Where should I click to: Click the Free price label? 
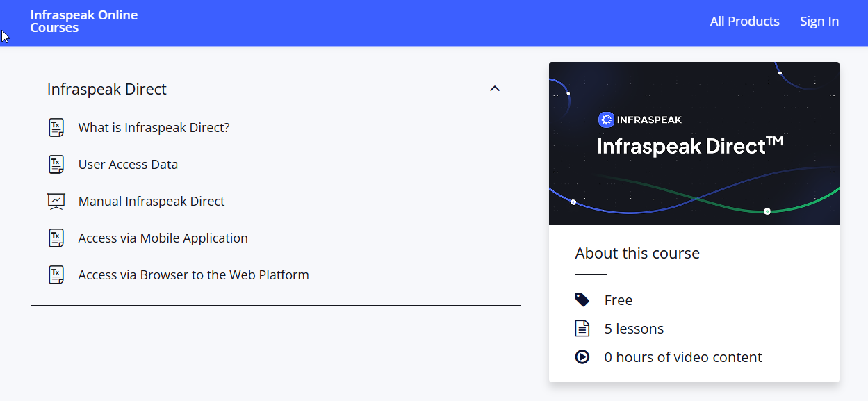(x=619, y=300)
